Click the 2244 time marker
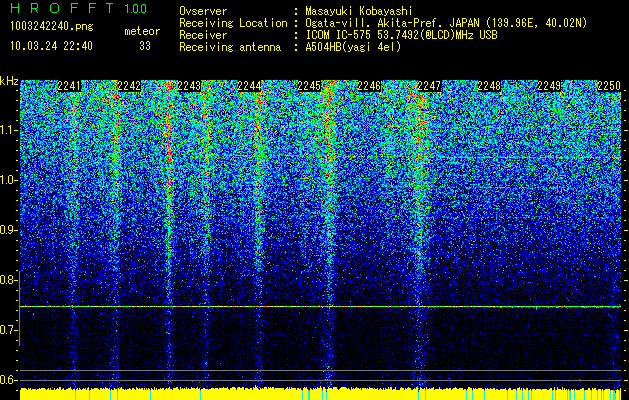 [249, 86]
